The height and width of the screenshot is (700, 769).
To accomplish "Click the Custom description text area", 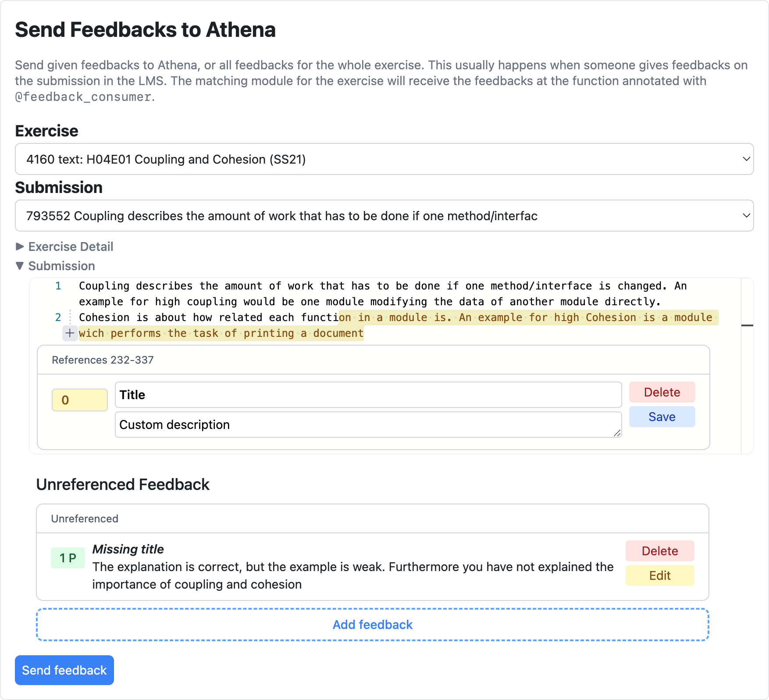I will [368, 425].
